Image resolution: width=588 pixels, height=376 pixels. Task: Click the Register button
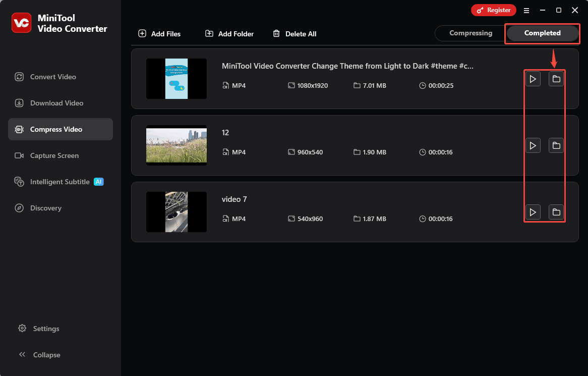coord(493,10)
